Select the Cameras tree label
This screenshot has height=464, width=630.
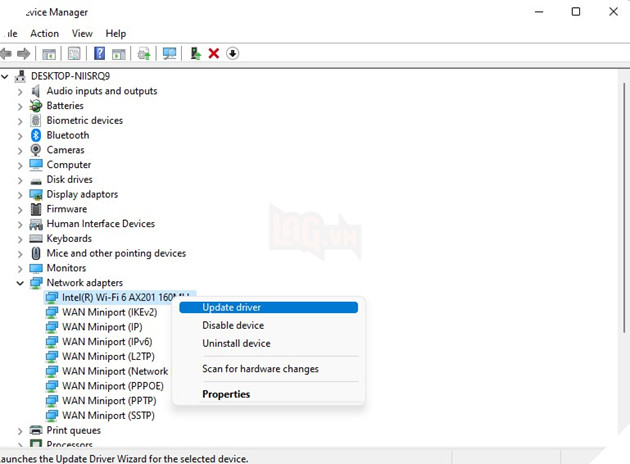click(x=65, y=150)
